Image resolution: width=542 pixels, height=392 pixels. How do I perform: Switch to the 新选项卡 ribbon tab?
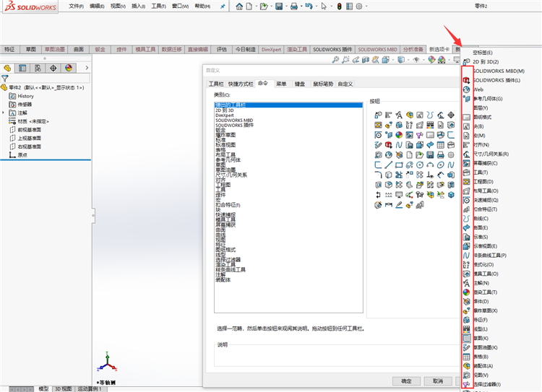[x=439, y=49]
